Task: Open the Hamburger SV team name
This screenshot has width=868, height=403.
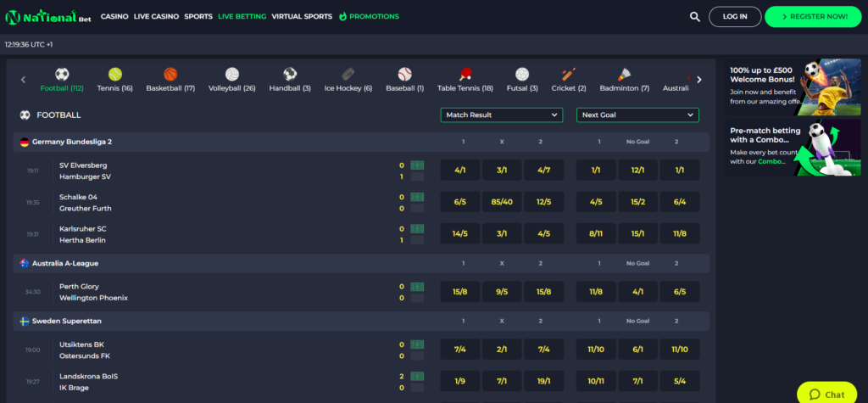Action: coord(85,176)
